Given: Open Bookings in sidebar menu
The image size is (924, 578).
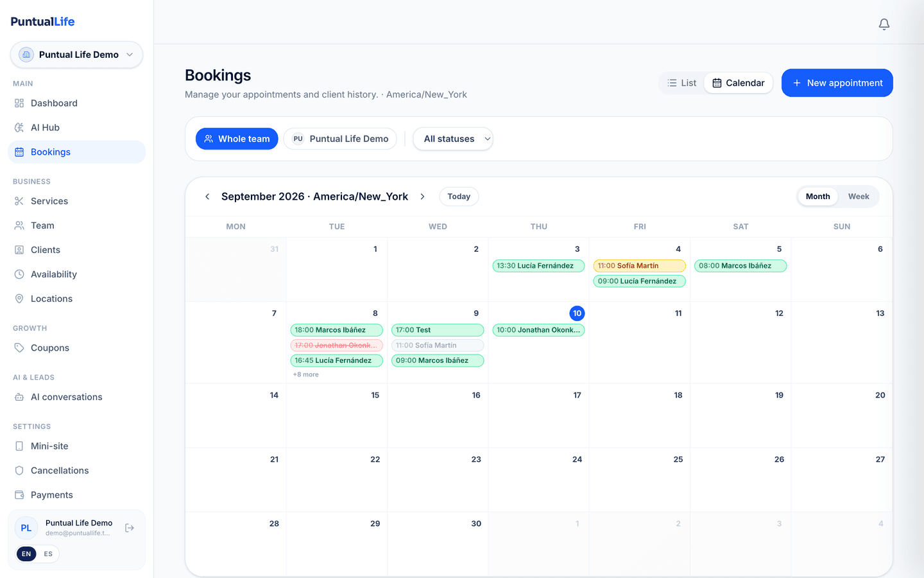Looking at the screenshot, I should tap(76, 152).
